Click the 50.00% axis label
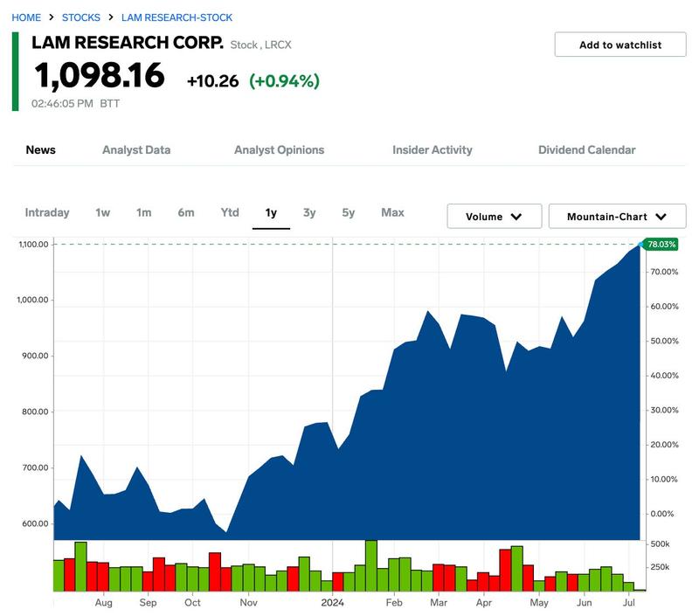 point(664,341)
